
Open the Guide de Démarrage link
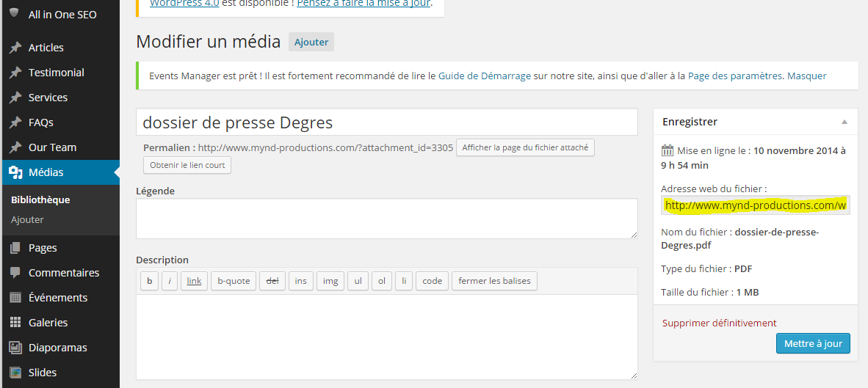[x=485, y=76]
